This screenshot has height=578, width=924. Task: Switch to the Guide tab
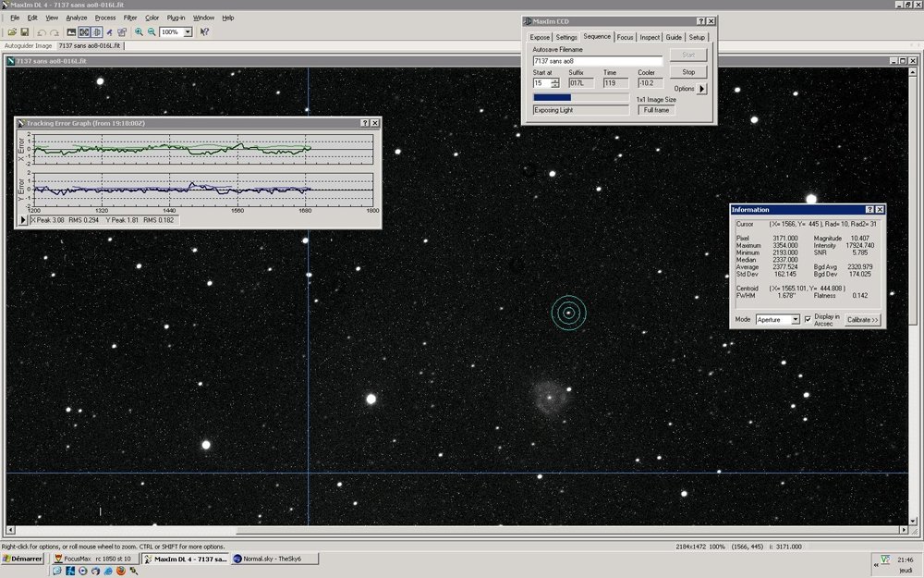(x=674, y=37)
